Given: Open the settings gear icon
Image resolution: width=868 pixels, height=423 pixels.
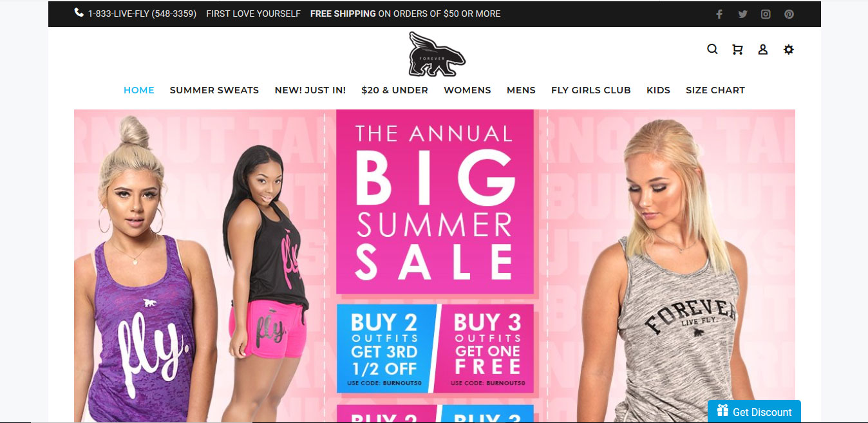Looking at the screenshot, I should pos(789,50).
